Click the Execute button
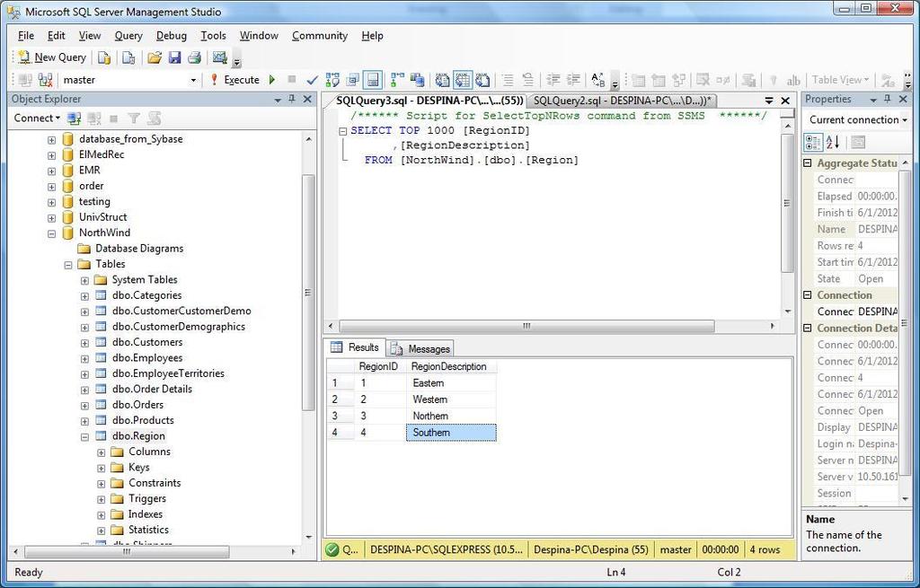Viewport: 920px width, 588px height. coord(234,80)
